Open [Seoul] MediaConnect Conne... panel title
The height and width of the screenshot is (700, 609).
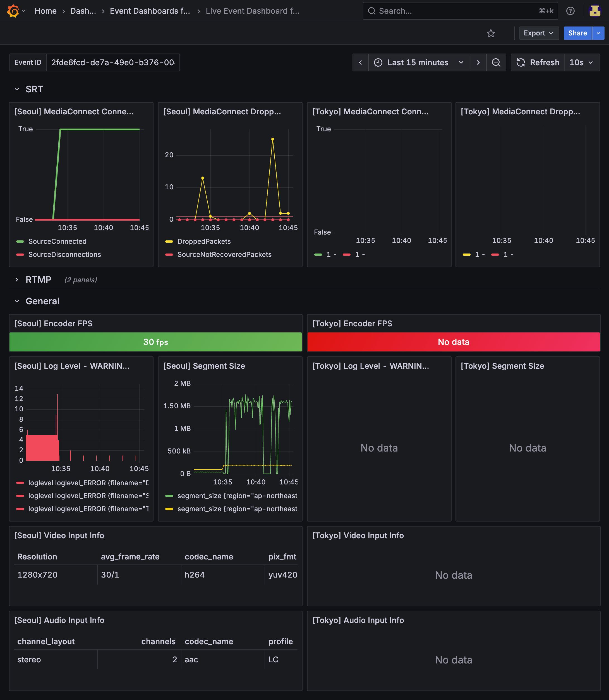(x=74, y=112)
